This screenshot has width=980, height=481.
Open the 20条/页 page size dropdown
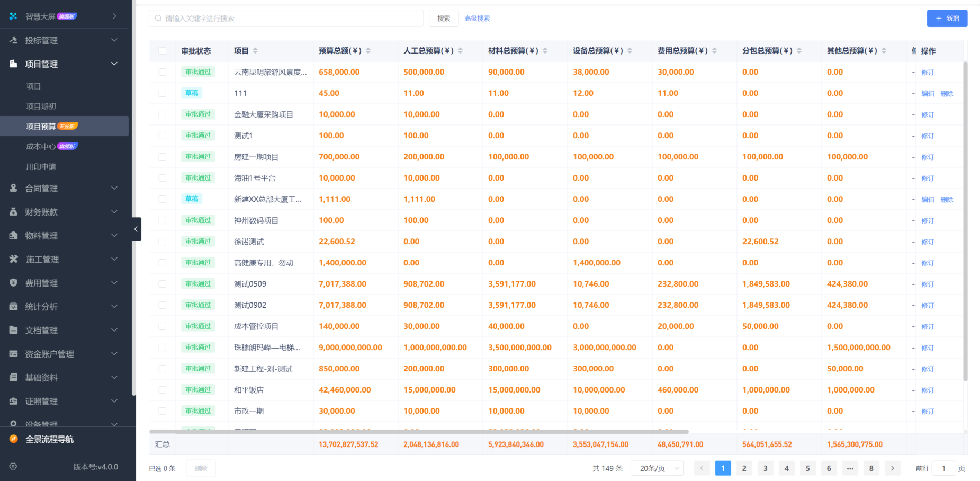coord(657,468)
